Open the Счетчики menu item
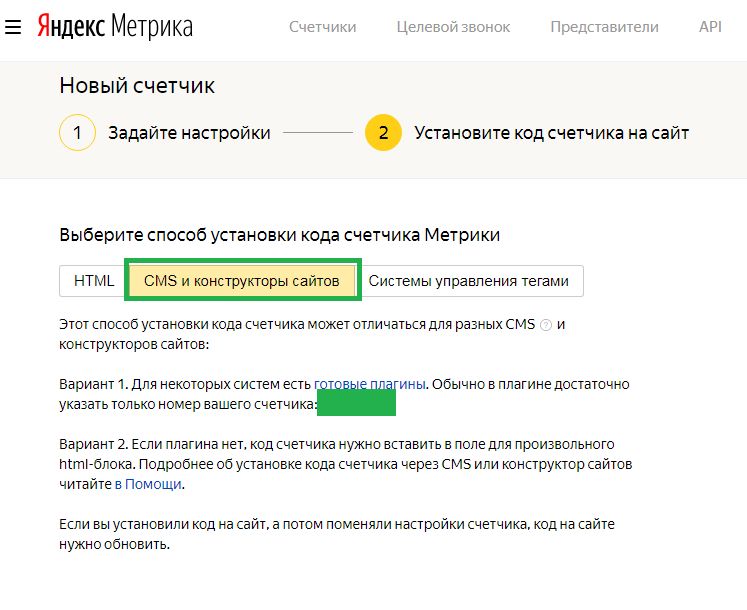The width and height of the screenshot is (747, 610). coord(323,27)
